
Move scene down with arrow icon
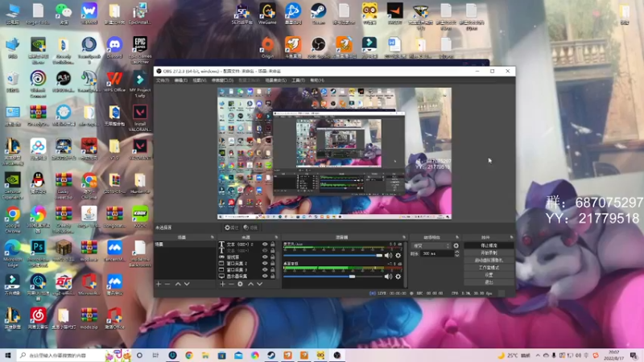click(187, 284)
